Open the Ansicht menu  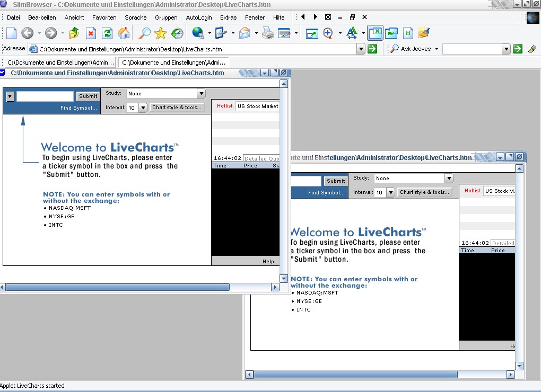(x=74, y=17)
